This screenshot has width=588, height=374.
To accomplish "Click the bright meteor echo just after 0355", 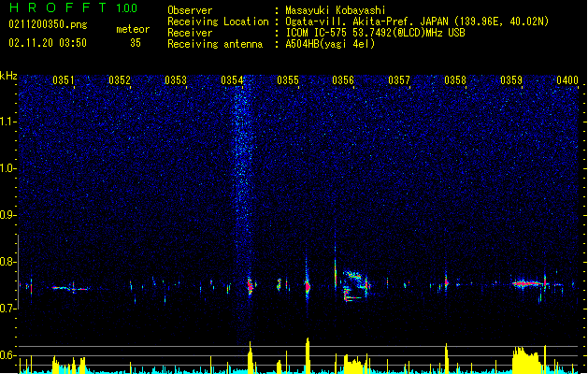I will pos(308,286).
